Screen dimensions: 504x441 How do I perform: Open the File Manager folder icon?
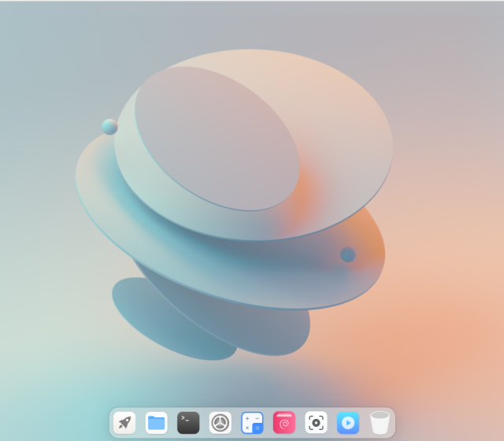(x=157, y=423)
